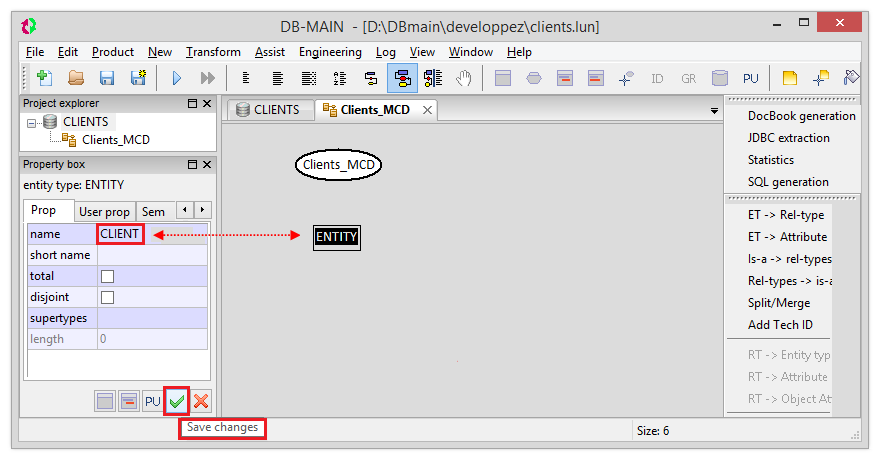Click the Save floppy disk icon
The height and width of the screenshot is (458, 878).
(x=106, y=78)
